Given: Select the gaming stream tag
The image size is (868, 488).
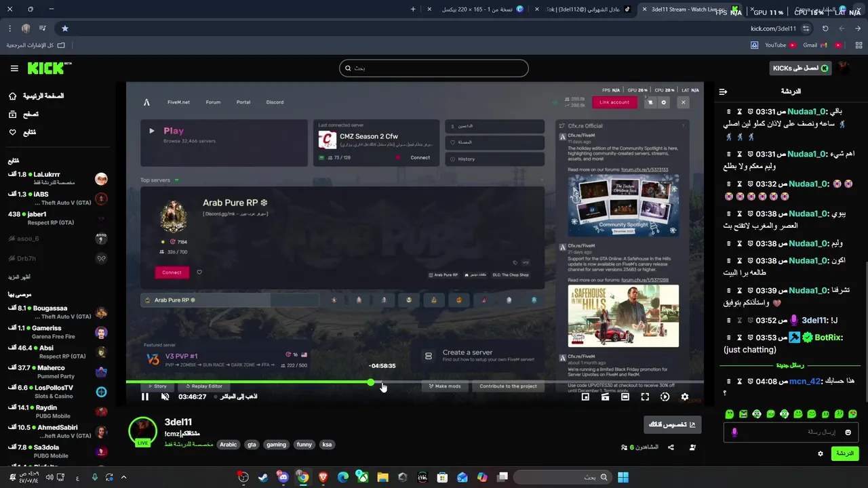Looking at the screenshot, I should [277, 445].
